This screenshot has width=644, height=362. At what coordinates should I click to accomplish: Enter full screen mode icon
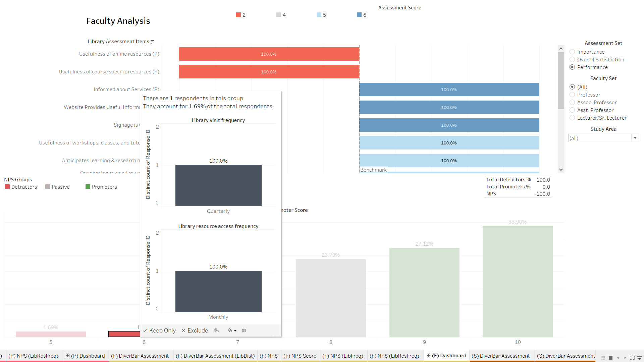(x=632, y=358)
